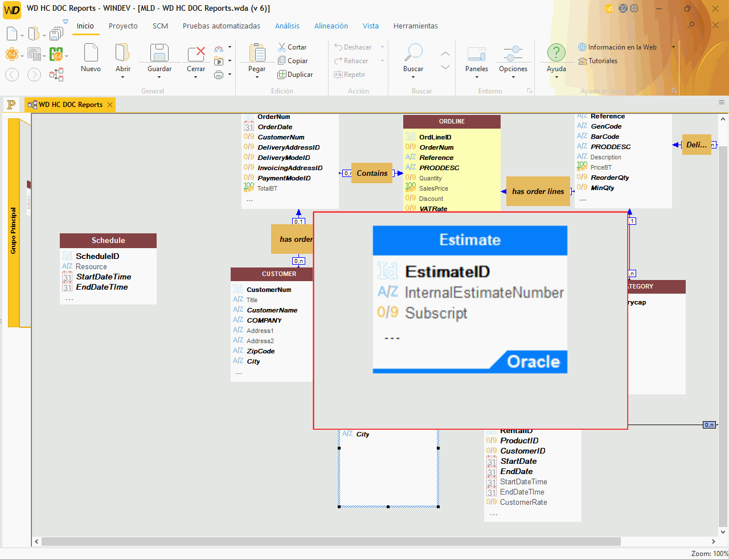Click the analysis diagram icon in quick access
This screenshot has width=729, height=560.
coord(56,75)
